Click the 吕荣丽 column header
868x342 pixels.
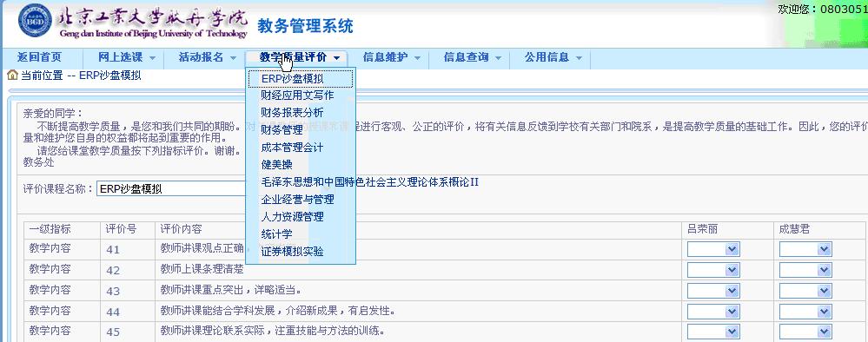pos(703,229)
